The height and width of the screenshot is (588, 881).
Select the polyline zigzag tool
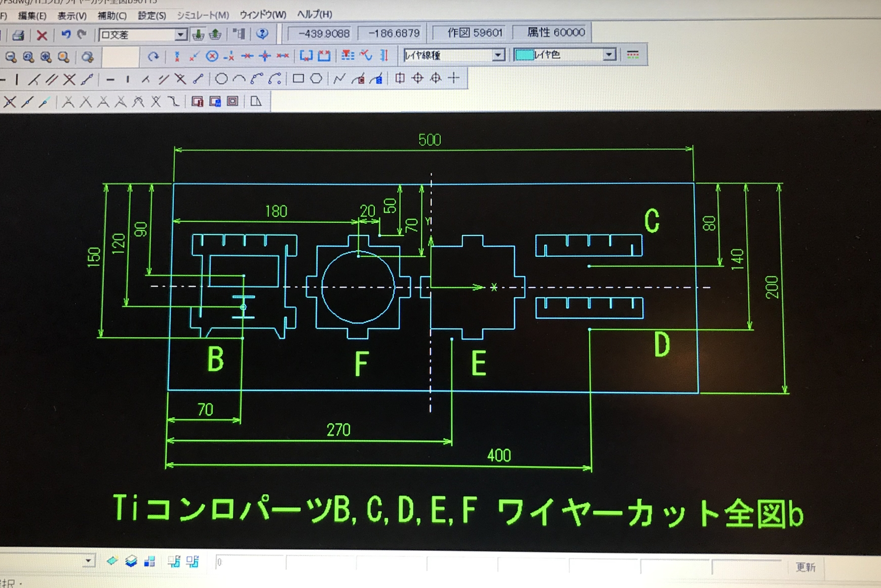(x=339, y=79)
